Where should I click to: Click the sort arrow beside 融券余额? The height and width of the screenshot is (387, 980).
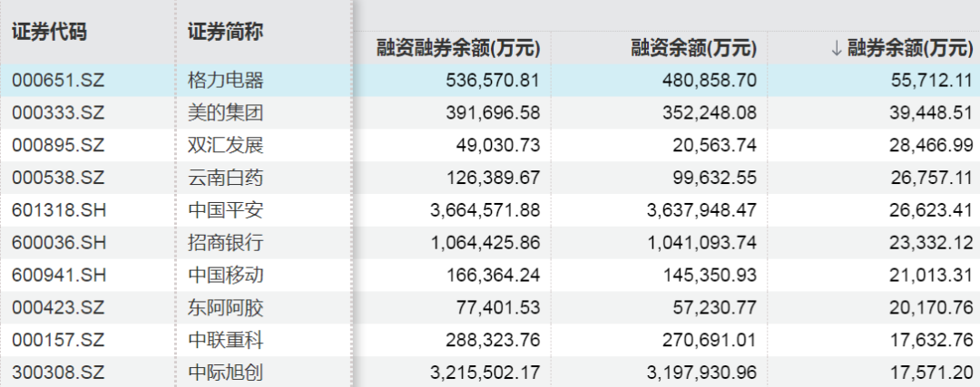pos(837,49)
